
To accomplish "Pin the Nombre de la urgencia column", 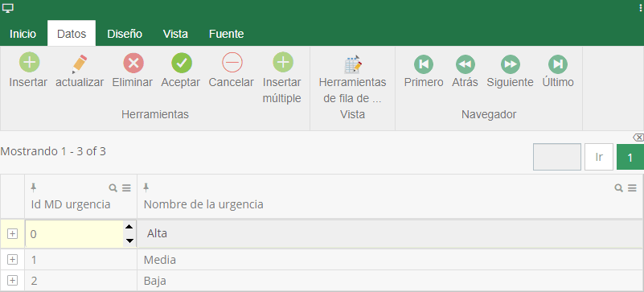I will 146,187.
